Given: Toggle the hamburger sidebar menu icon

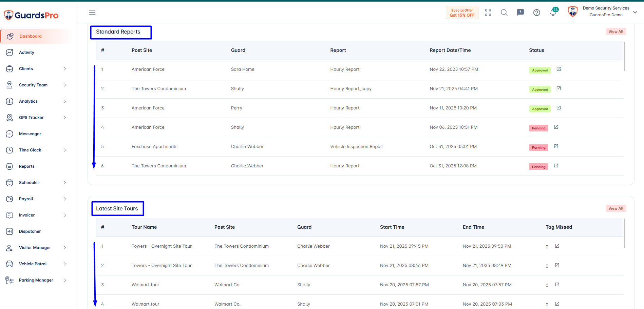Looking at the screenshot, I should [92, 13].
